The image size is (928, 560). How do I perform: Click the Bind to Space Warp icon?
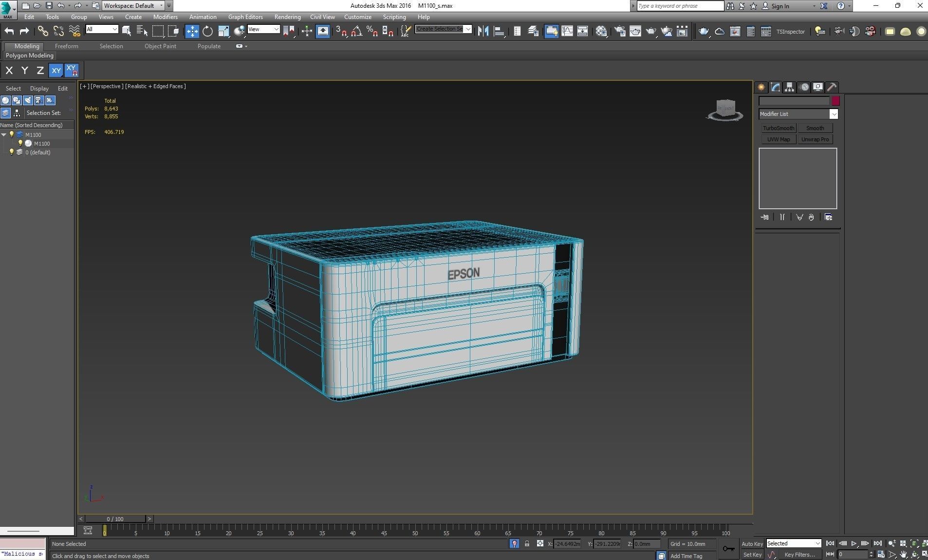[x=74, y=31]
